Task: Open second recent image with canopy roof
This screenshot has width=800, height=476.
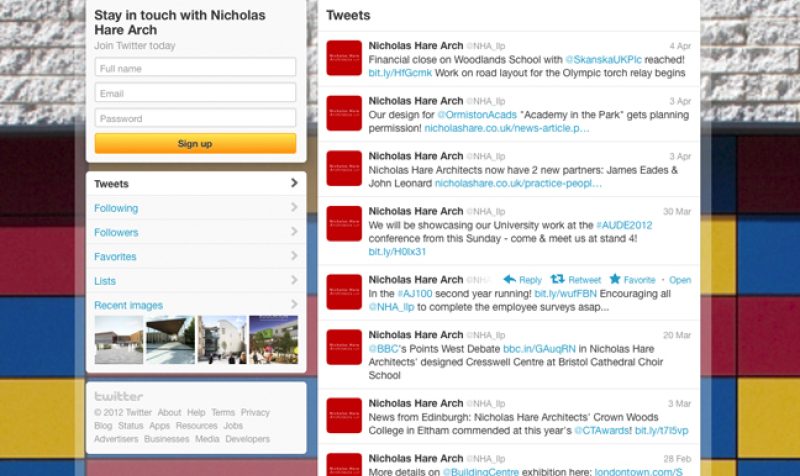Action: pos(170,340)
